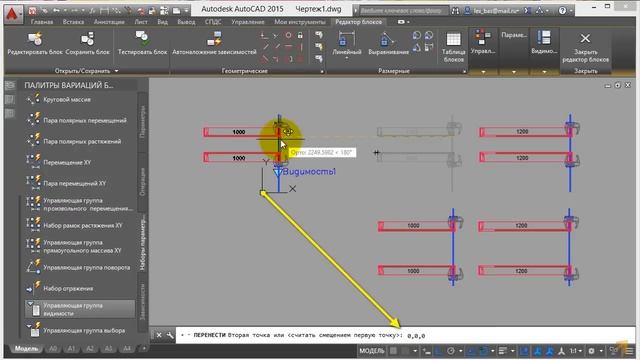Expand dropdown arrow under Управл... panel
Image resolution: width=640 pixels, height=360 pixels.
[483, 71]
